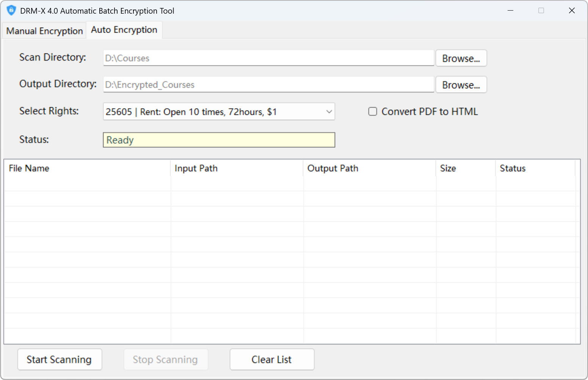Click the DRM-X shield icon in title bar
The image size is (588, 380).
click(x=11, y=10)
